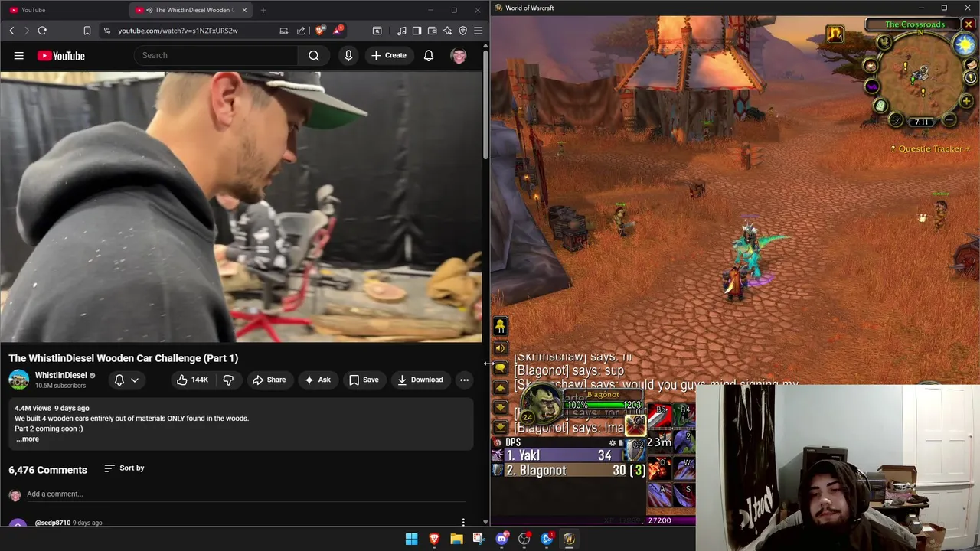Screen dimensions: 980x551
Task: Open the comments Sort by dropdown
Action: click(x=124, y=468)
